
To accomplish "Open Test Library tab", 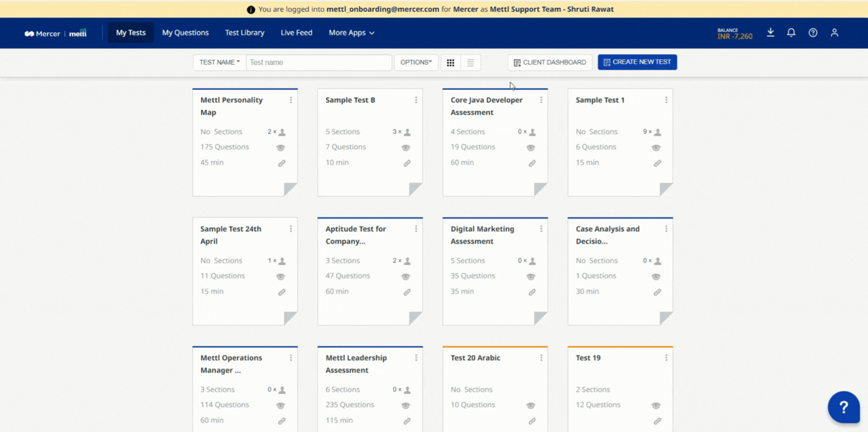I will (245, 33).
